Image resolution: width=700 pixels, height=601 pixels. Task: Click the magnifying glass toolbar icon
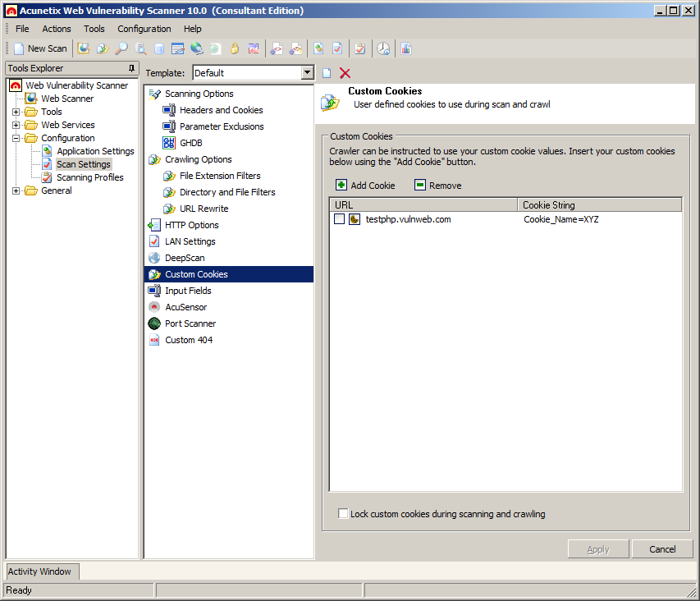tap(121, 48)
